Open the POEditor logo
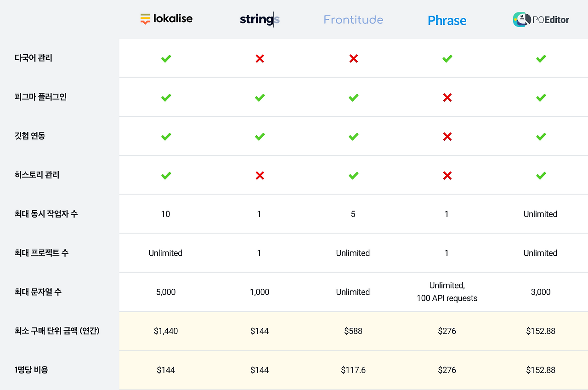 pyautogui.click(x=541, y=19)
